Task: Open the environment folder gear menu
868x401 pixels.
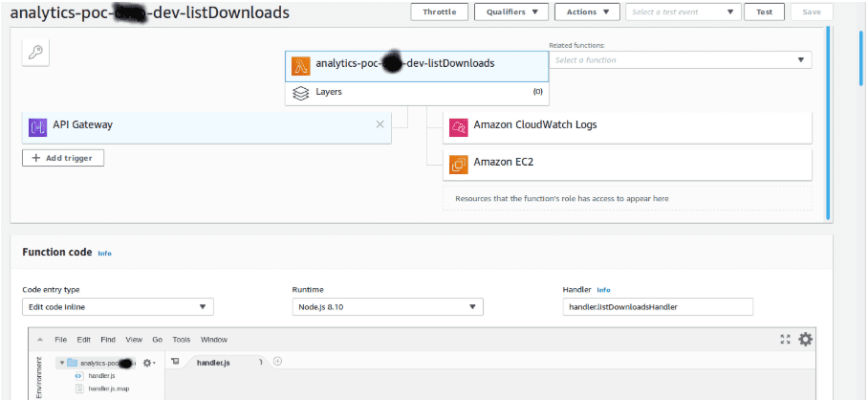Action: [x=148, y=363]
